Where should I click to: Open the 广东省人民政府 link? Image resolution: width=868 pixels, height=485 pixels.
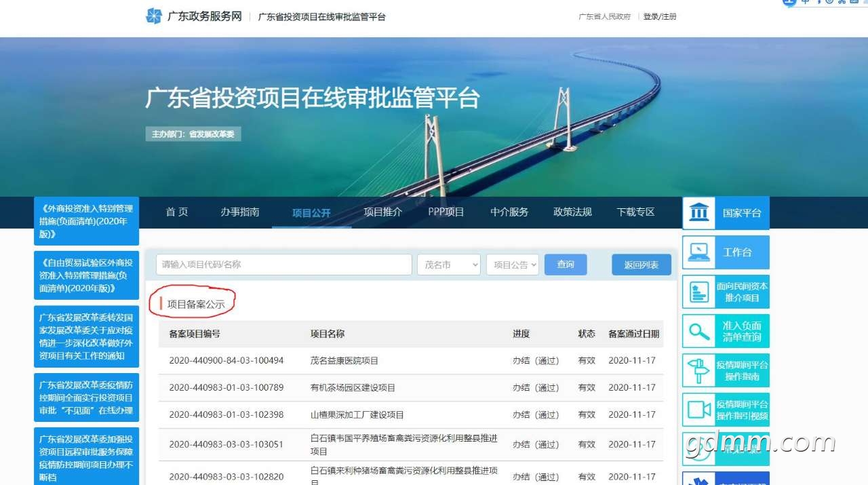[604, 16]
